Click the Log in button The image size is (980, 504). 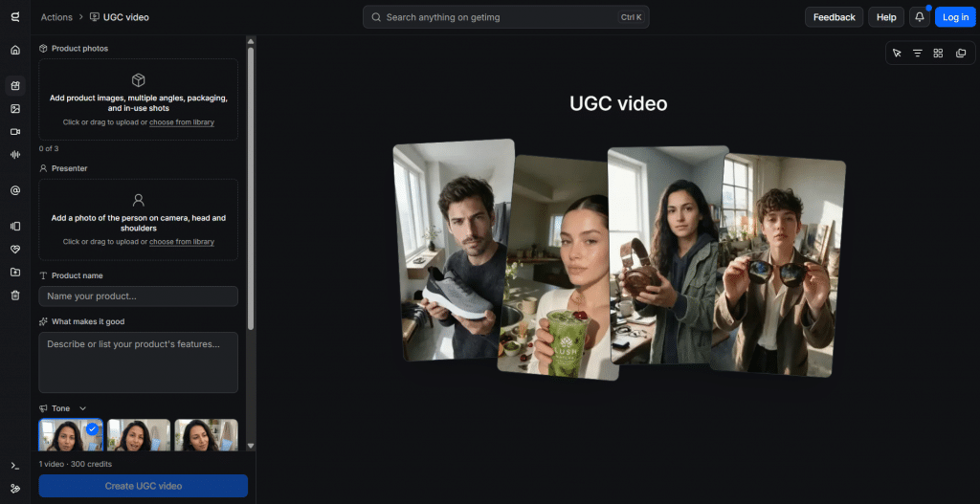[x=955, y=17]
